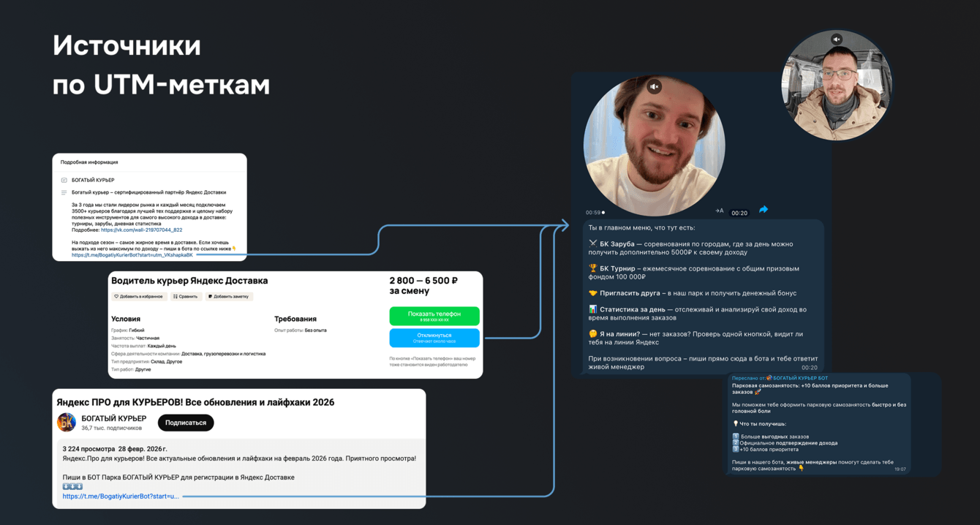The height and width of the screenshot is (525, 980).
Task: Click the БОГАТЫЙ КУРЬЕР channel avatar
Action: coord(67,422)
